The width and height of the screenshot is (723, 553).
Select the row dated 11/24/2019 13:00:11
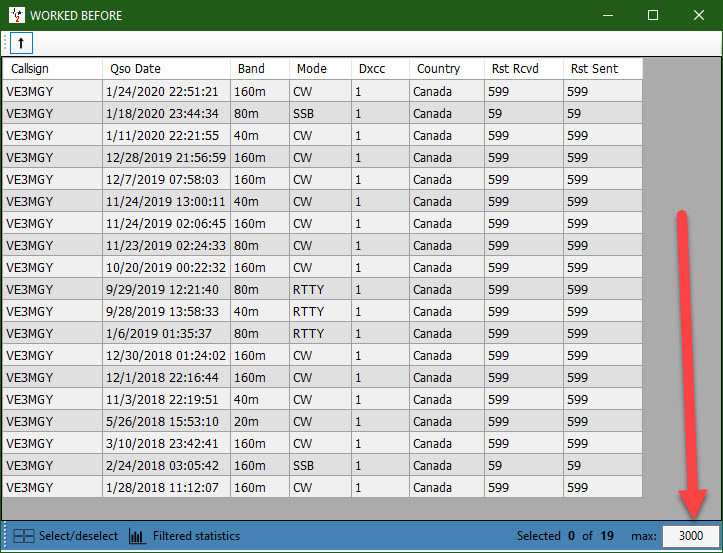(322, 202)
